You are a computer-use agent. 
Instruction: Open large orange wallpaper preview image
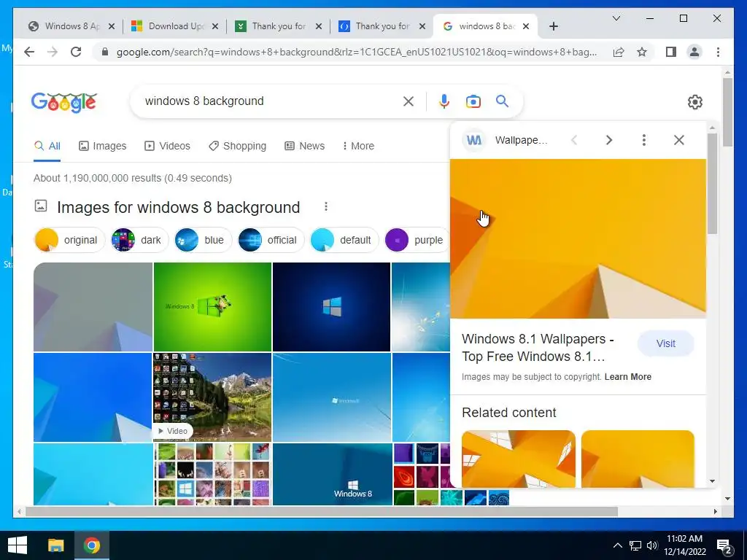[x=578, y=238]
